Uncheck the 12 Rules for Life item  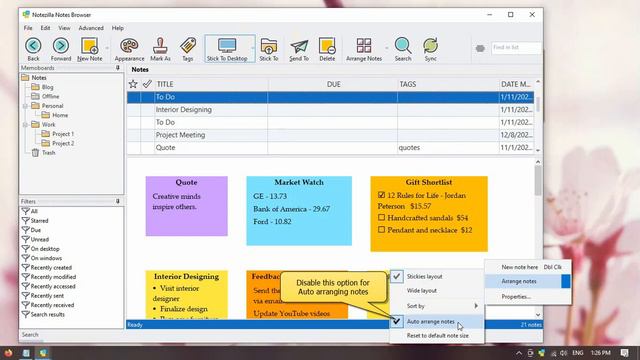point(381,195)
